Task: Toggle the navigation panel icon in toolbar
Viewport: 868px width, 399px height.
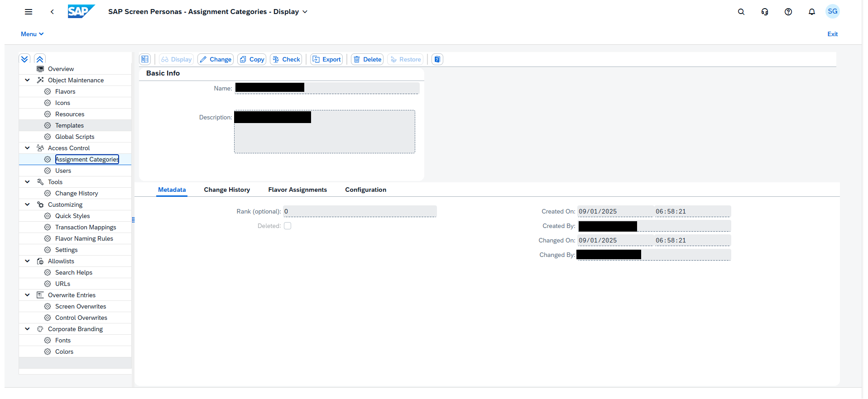Action: pos(145,59)
